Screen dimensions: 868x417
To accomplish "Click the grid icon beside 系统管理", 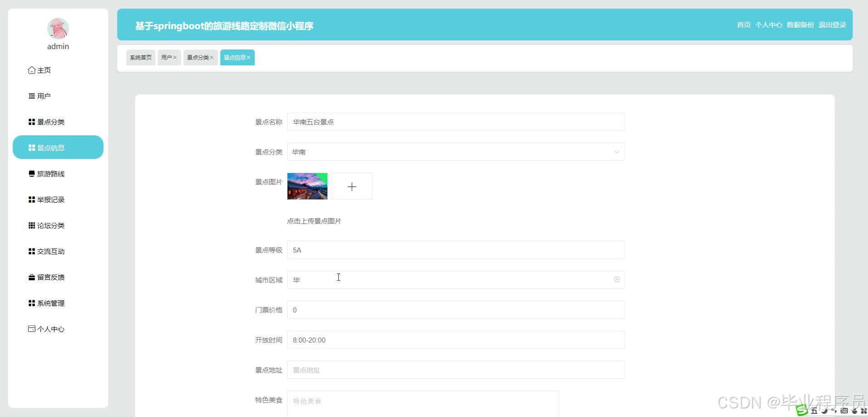I will [32, 303].
